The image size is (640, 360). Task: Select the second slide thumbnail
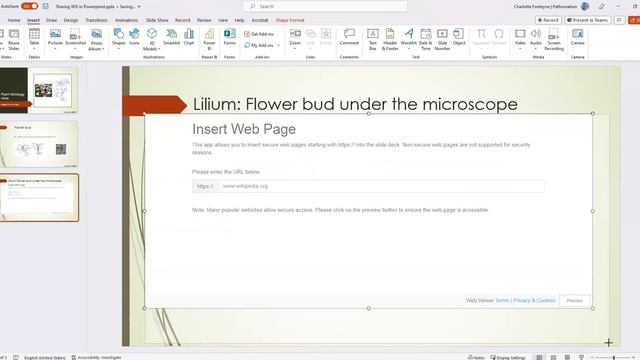[39, 144]
